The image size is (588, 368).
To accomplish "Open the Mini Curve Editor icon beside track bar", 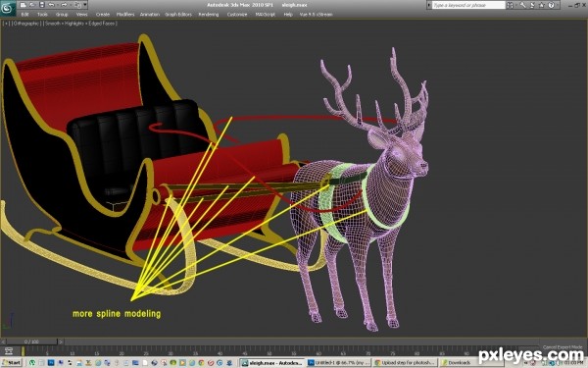I will (9, 350).
